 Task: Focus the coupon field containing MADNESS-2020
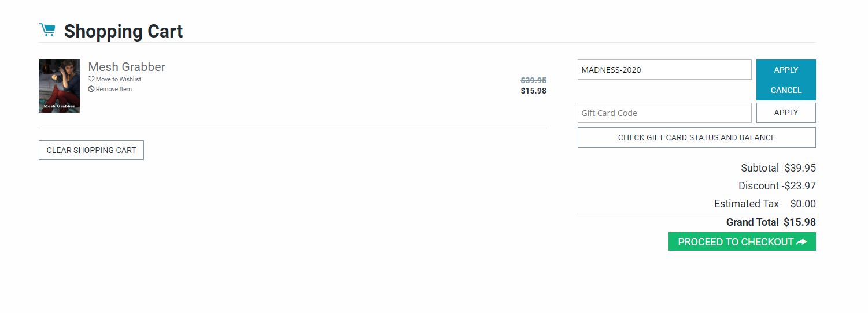(664, 70)
